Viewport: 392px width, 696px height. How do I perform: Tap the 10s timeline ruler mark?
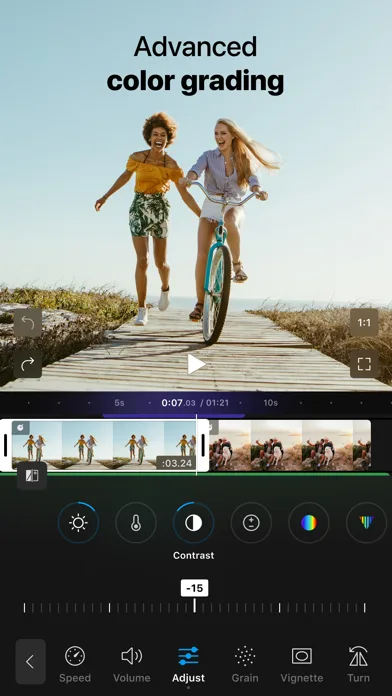270,403
